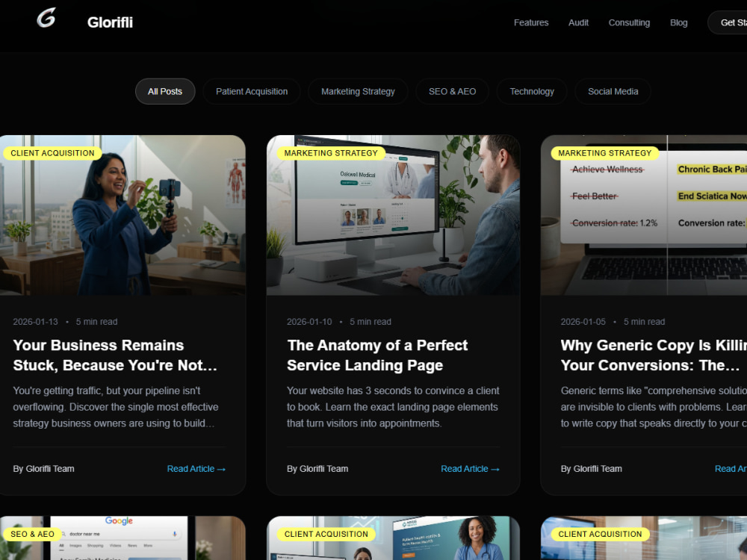Click the Glorifli G logo icon
The image size is (747, 560).
pyautogui.click(x=46, y=18)
